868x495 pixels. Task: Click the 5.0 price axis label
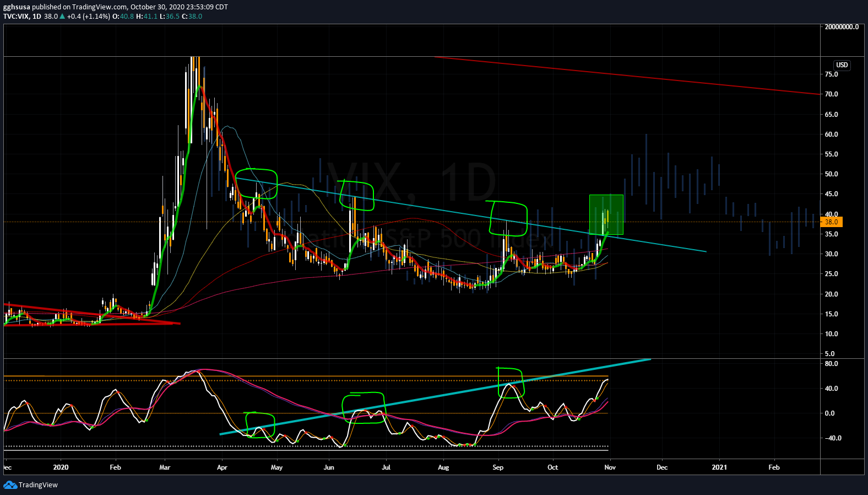point(829,354)
